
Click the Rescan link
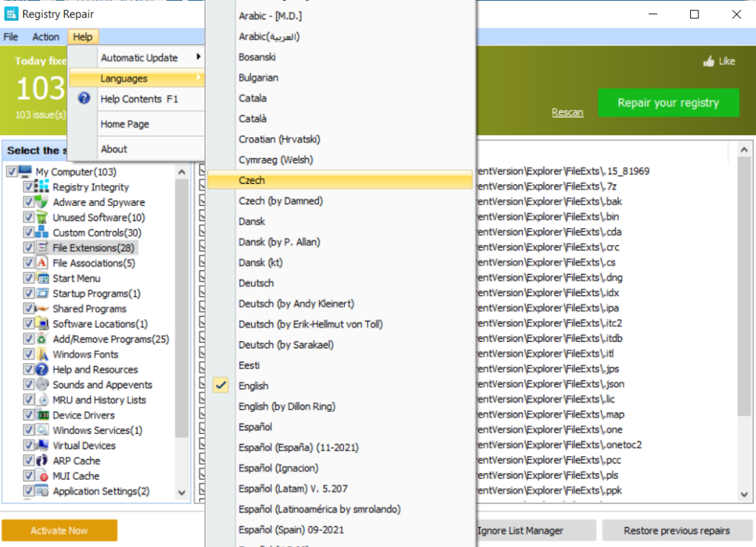(x=568, y=112)
